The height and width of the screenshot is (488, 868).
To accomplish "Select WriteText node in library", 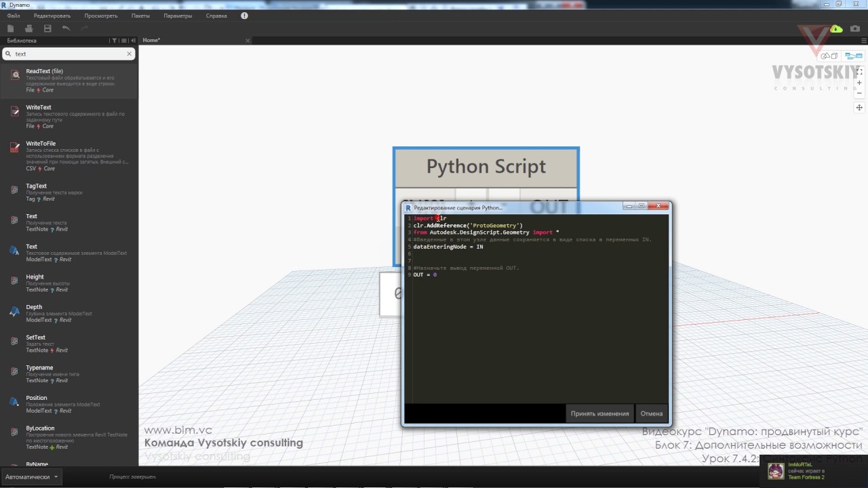I will tap(68, 117).
